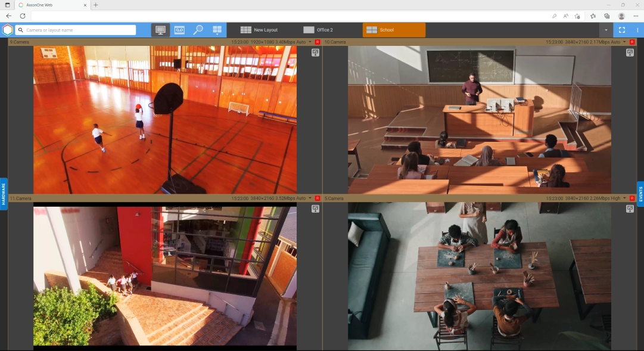644x351 pixels.
Task: Select the 10.Camera classroom video feed
Action: 480,120
